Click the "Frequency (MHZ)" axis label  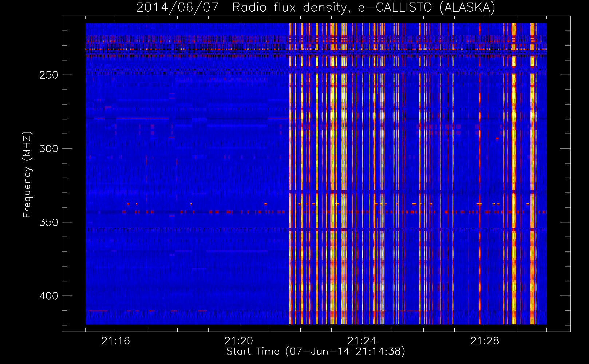tap(27, 175)
